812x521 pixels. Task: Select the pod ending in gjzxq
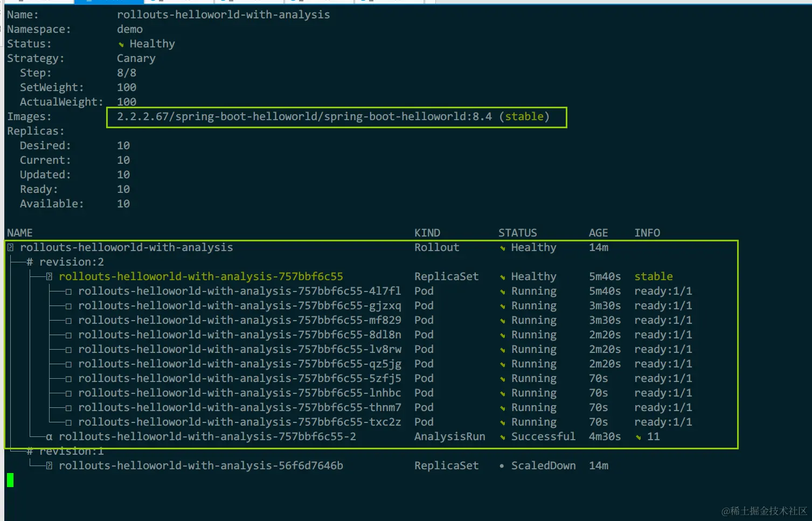click(x=240, y=305)
